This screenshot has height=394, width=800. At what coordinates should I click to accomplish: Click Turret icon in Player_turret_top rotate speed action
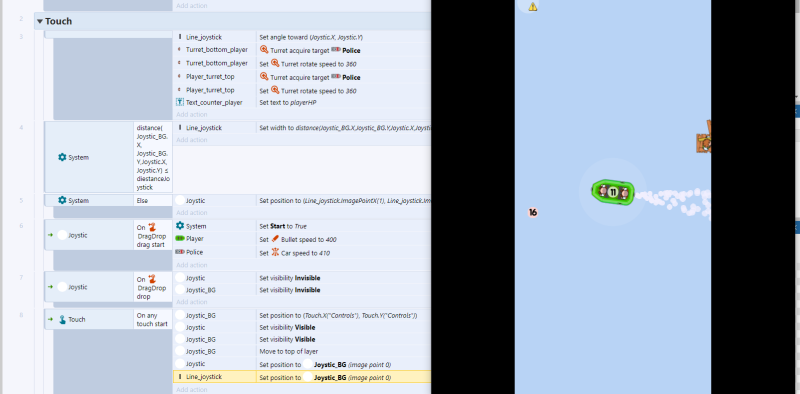coord(275,90)
